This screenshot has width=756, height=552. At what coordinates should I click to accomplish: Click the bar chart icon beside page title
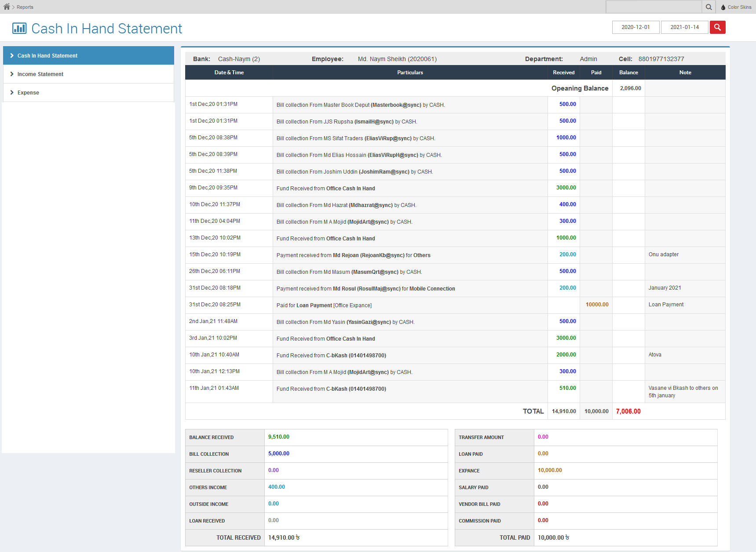19,29
